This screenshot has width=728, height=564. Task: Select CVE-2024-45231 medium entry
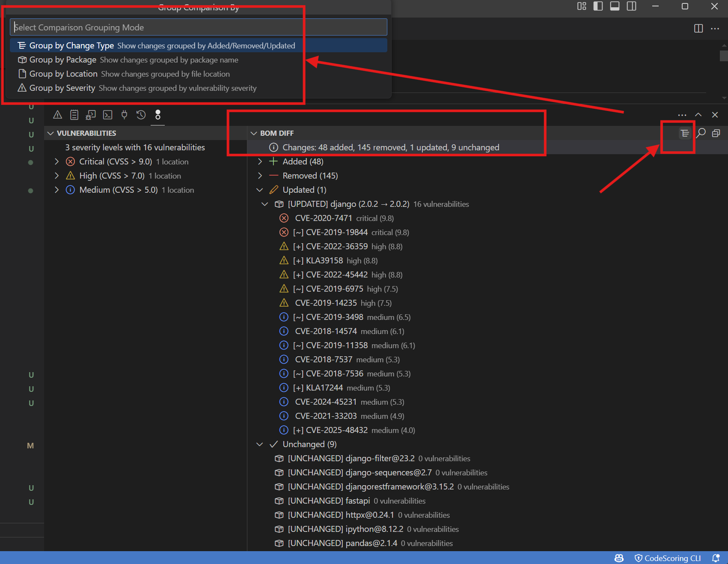[487, 402]
